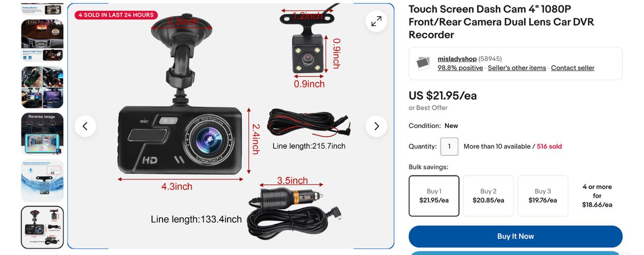Select dimensions diagram thumbnail
This screenshot has height=255, width=644.
pyautogui.click(x=42, y=227)
